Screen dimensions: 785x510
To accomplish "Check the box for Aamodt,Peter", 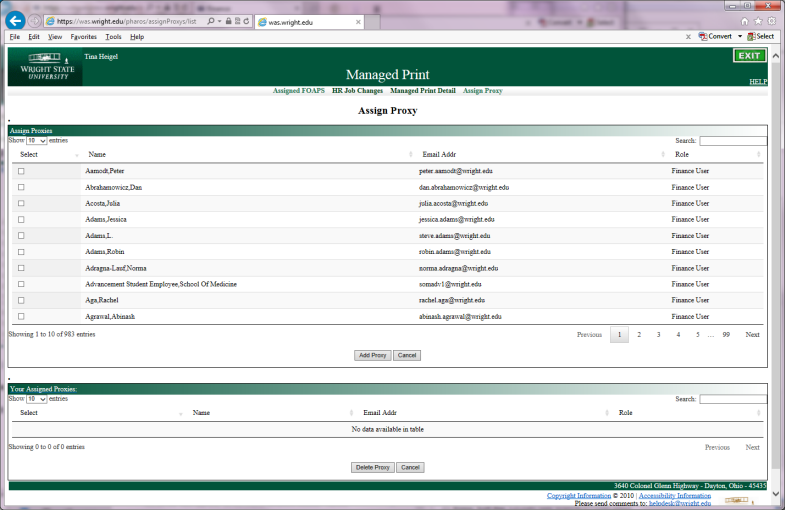I will tap(21, 171).
